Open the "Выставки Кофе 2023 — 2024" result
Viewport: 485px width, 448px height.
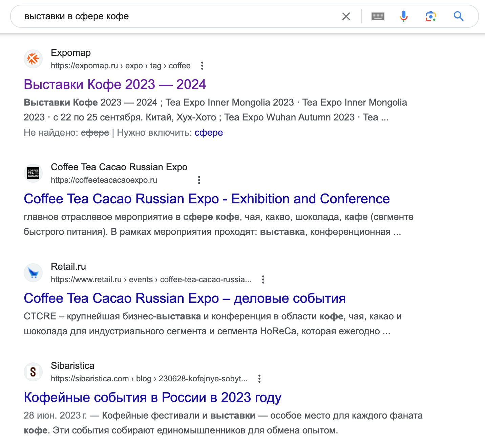115,84
